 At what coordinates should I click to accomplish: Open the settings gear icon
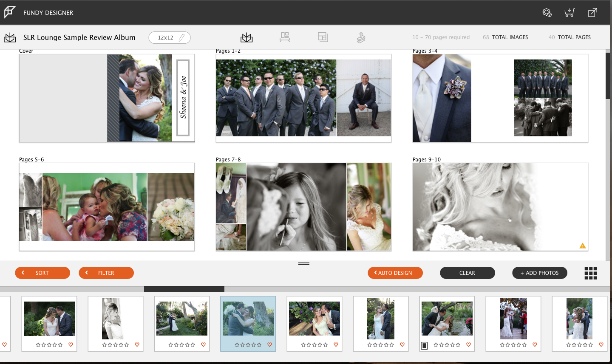point(547,12)
